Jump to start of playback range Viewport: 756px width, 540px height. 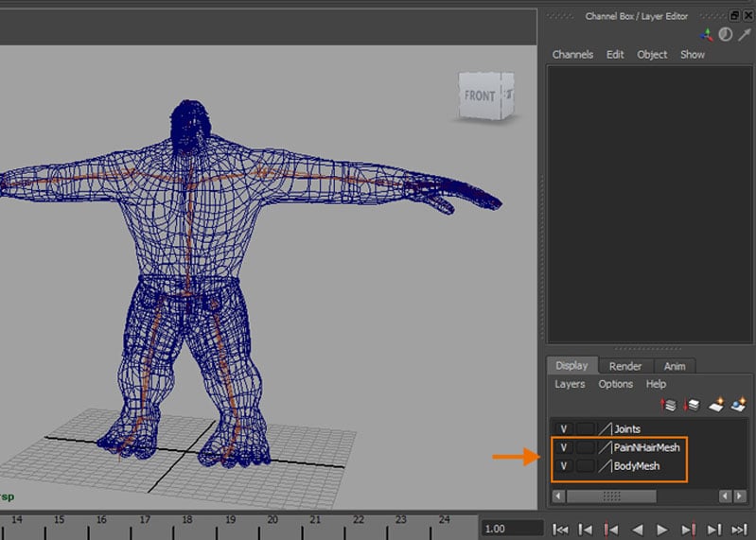coord(560,530)
